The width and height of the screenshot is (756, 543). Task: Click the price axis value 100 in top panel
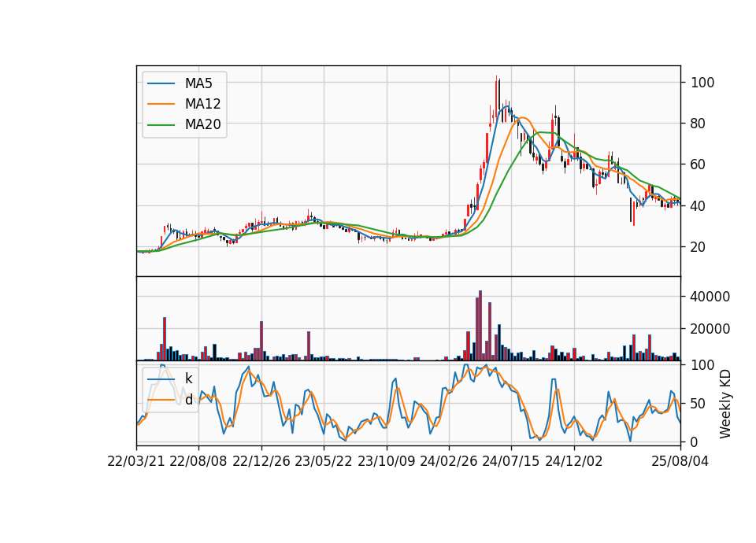pos(702,83)
